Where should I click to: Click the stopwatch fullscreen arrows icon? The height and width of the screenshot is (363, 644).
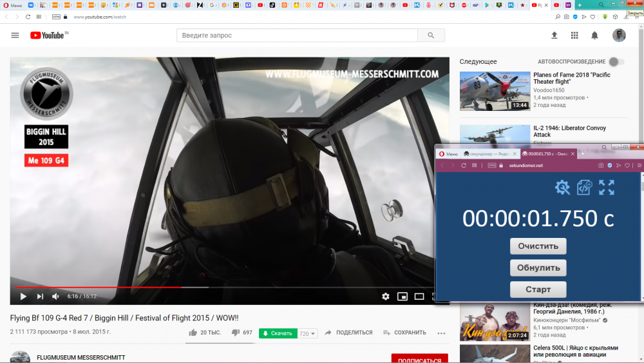(606, 188)
